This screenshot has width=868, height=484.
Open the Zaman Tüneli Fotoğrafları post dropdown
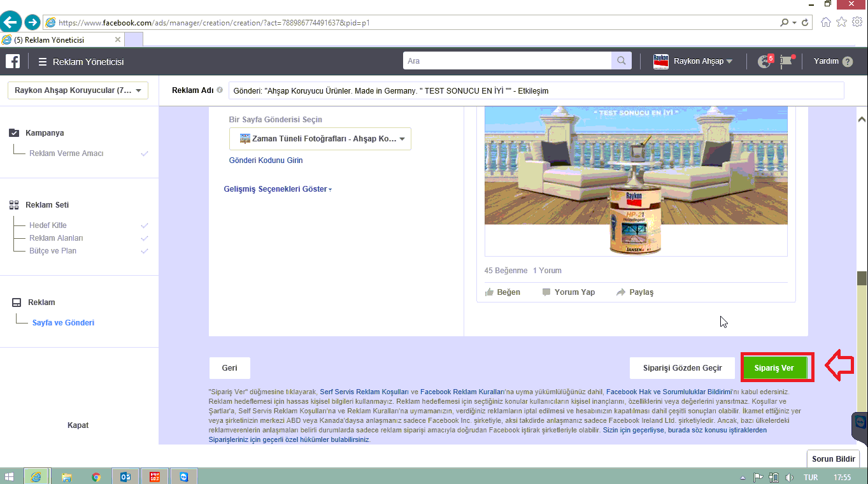[x=320, y=139]
